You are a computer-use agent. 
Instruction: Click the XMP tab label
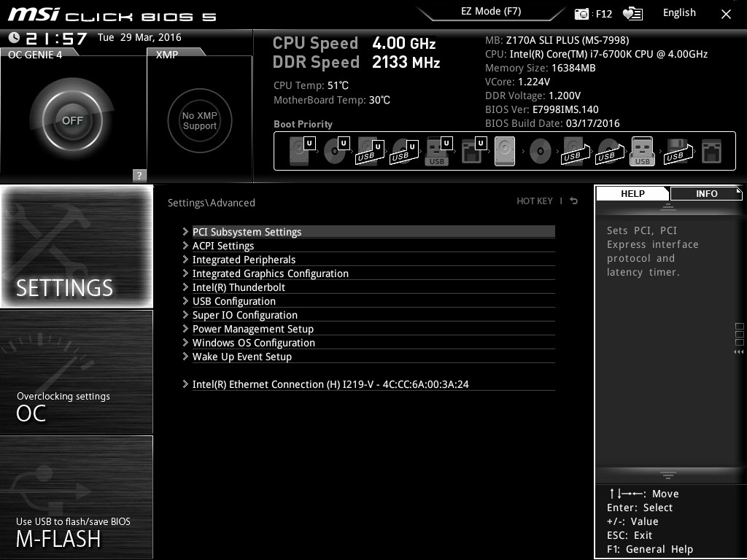(167, 54)
